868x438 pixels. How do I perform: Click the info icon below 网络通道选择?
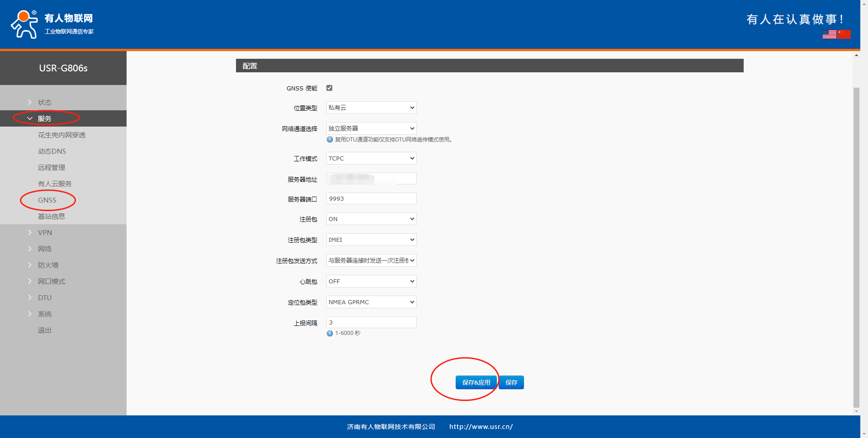(330, 140)
